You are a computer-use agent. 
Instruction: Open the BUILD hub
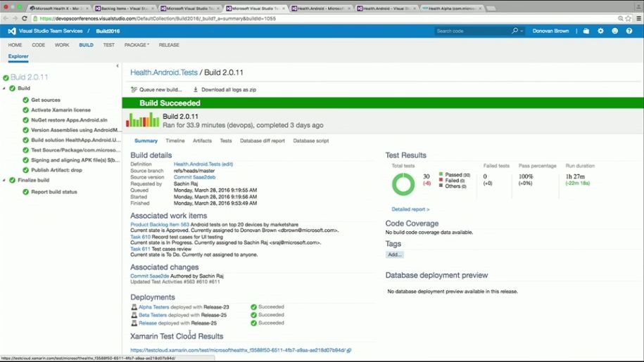tap(87, 45)
